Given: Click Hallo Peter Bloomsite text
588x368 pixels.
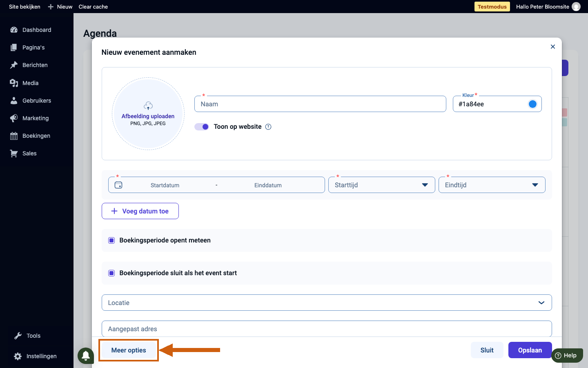Looking at the screenshot, I should click(542, 7).
